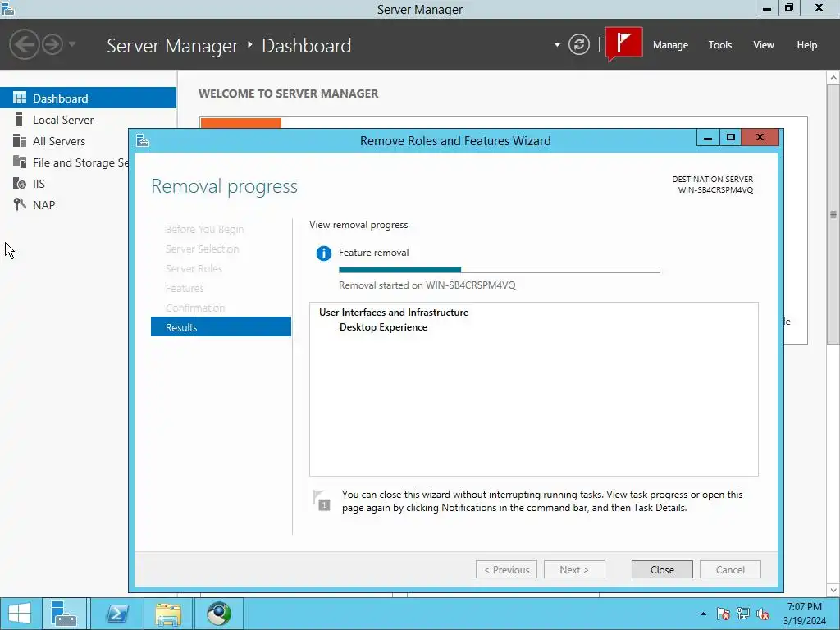Click the Confirmation step in wizard sidebar
840x630 pixels.
(195, 308)
